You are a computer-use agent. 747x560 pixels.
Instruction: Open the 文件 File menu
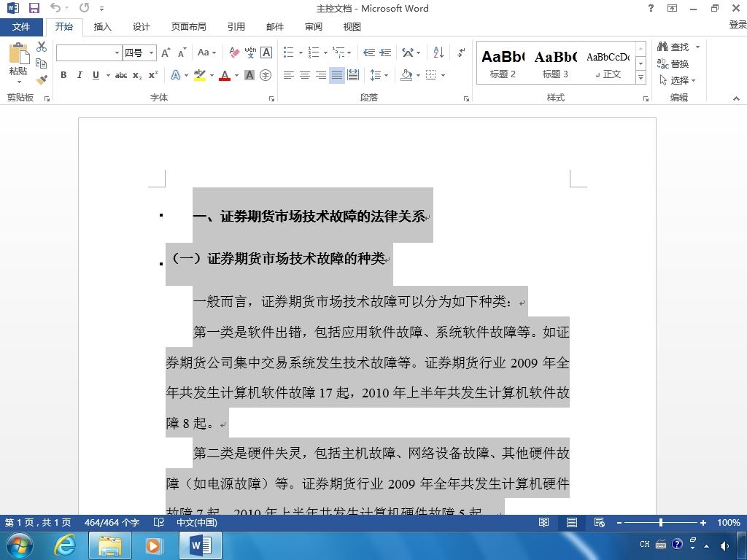[21, 27]
